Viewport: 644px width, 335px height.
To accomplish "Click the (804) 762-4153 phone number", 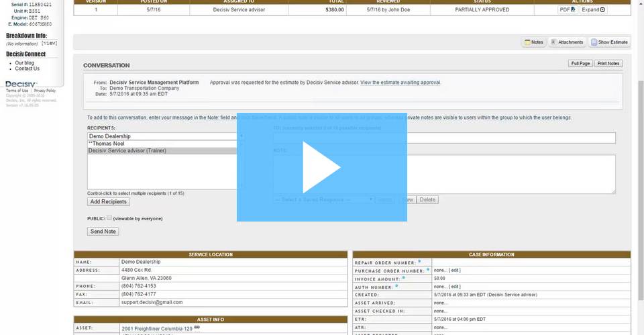I will [x=138, y=286].
